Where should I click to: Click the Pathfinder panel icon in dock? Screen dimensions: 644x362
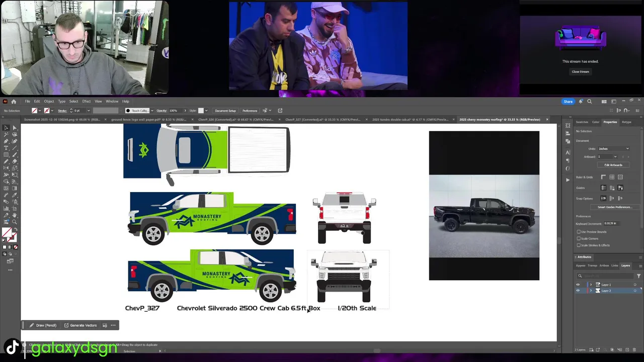click(x=568, y=141)
